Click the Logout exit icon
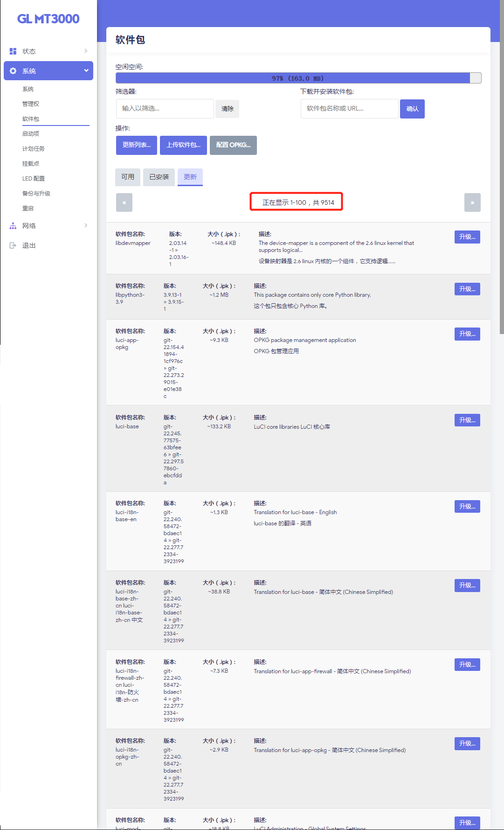This screenshot has width=504, height=830. [x=13, y=245]
